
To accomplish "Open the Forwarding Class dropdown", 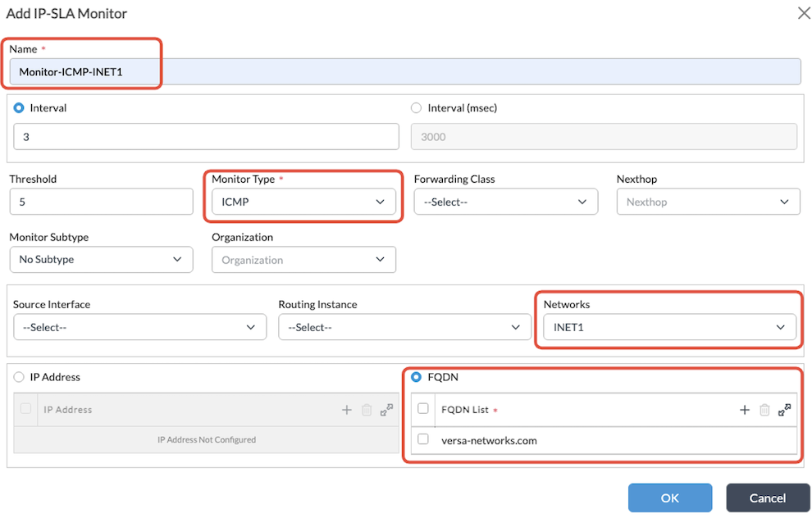I will [505, 202].
